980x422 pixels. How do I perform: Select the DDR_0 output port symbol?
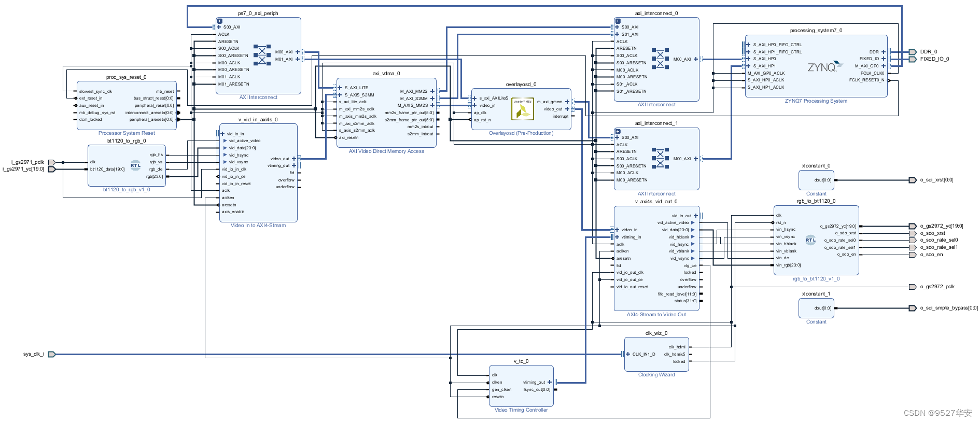[x=913, y=52]
